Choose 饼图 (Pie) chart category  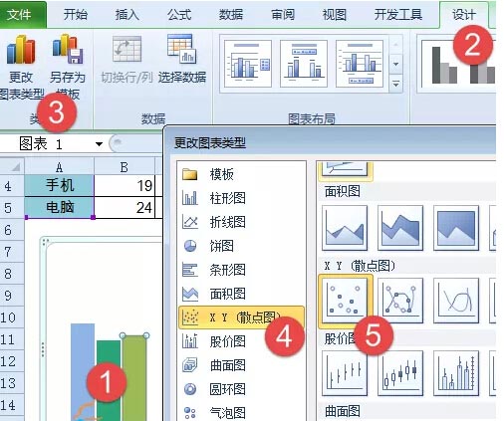241,246
